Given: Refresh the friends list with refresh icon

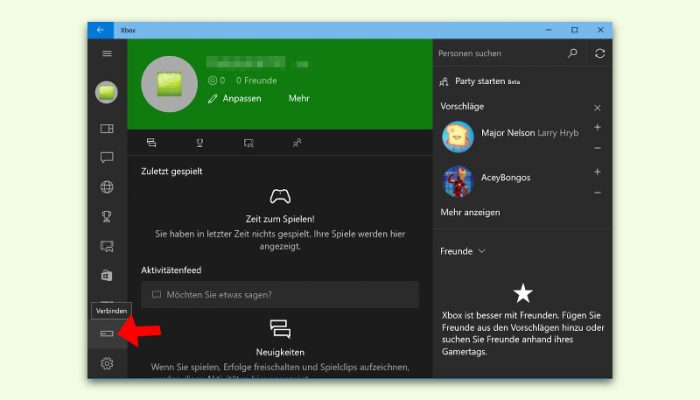Looking at the screenshot, I should point(600,54).
